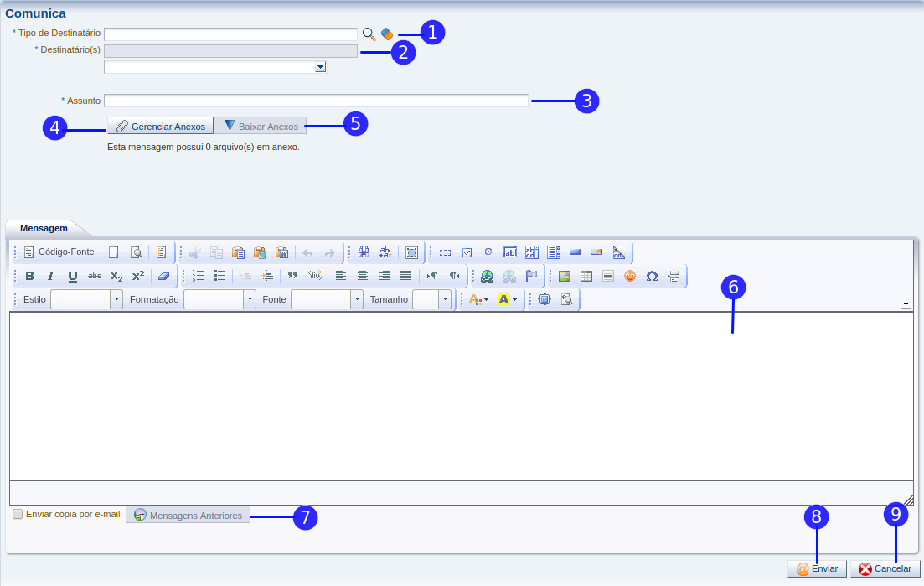Toggle italic text formatting
Image resolution: width=924 pixels, height=586 pixels.
point(51,276)
